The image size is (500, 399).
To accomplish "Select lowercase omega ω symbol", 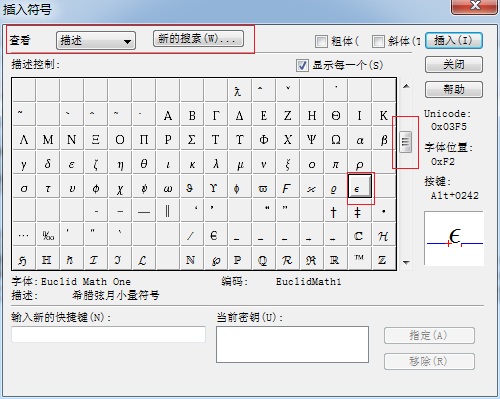I will pos(168,188).
